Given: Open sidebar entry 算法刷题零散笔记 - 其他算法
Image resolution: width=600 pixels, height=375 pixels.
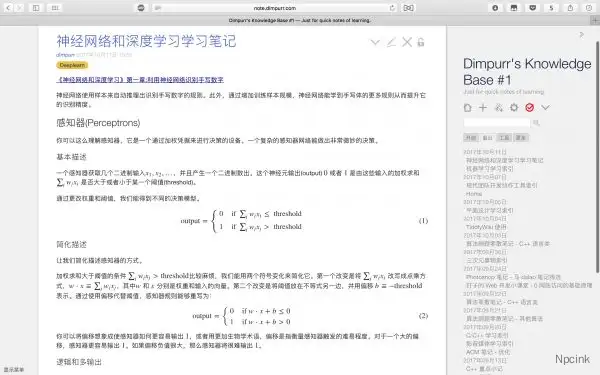Looking at the screenshot, I should coord(504,318).
